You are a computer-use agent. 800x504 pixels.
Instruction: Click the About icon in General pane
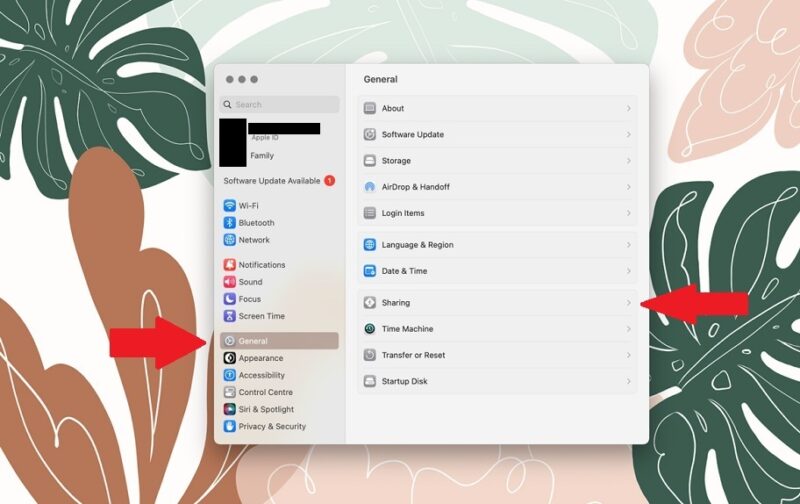370,108
